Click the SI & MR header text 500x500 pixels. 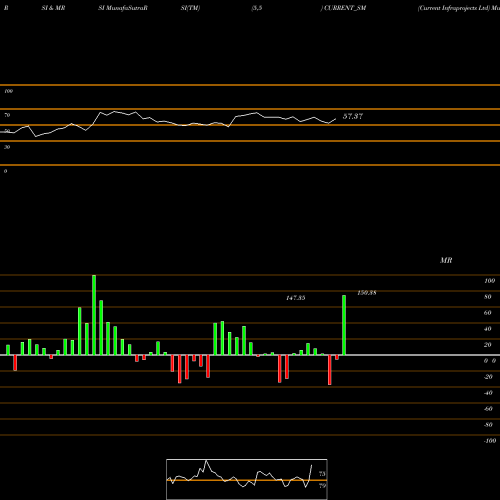tap(53, 8)
